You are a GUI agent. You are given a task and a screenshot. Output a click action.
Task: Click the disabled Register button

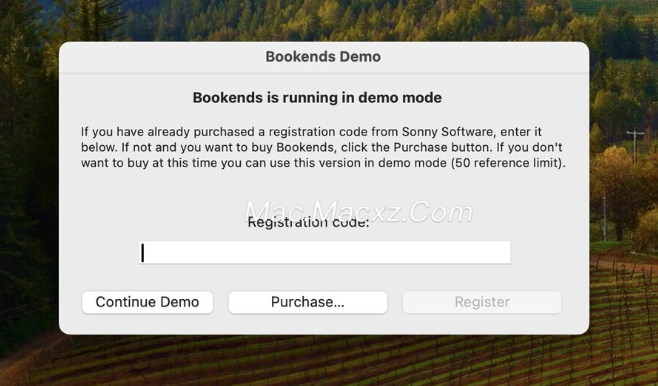coord(482,302)
